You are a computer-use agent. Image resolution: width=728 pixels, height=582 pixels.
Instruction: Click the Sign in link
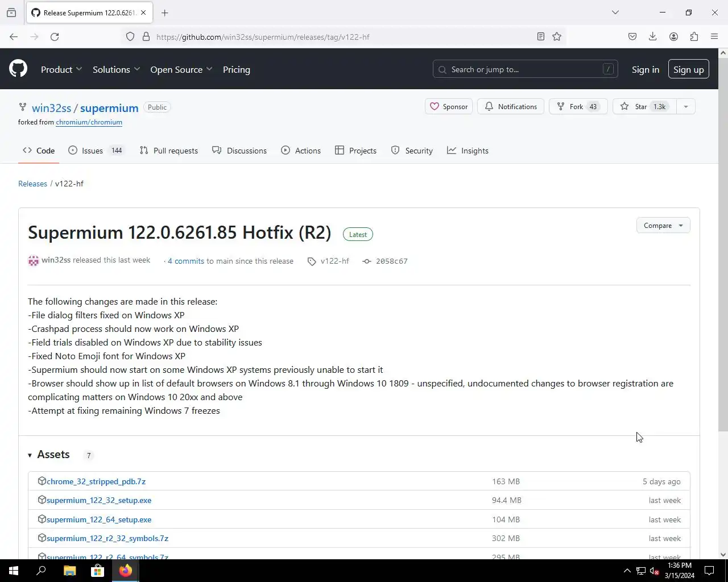(x=646, y=69)
